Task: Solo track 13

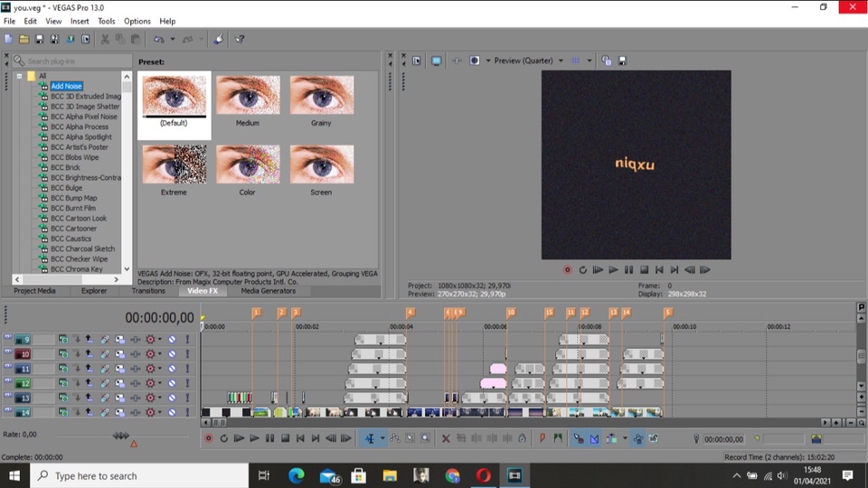Action: point(187,398)
